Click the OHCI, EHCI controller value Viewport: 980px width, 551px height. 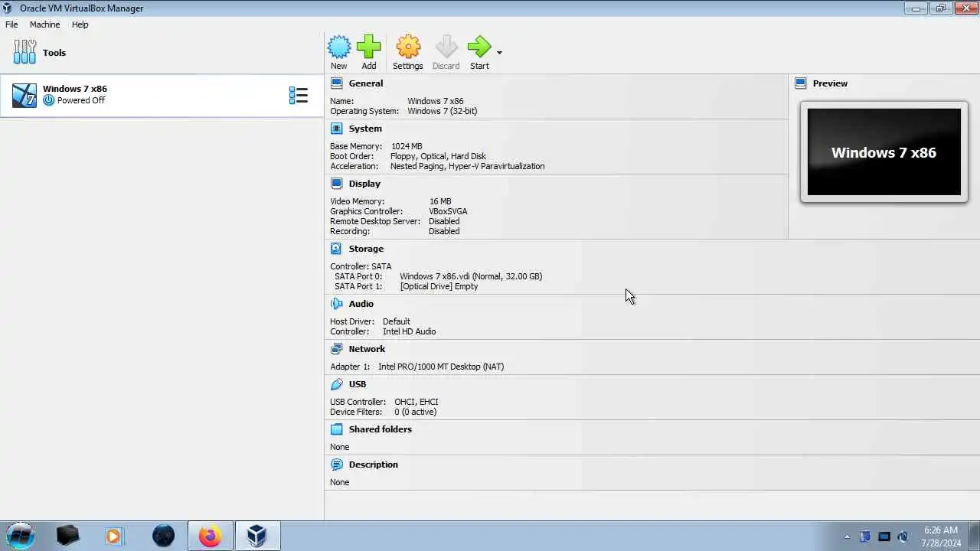pyautogui.click(x=416, y=402)
